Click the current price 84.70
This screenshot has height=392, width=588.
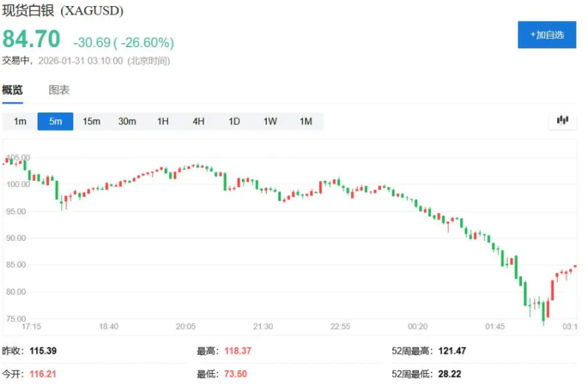click(x=32, y=40)
